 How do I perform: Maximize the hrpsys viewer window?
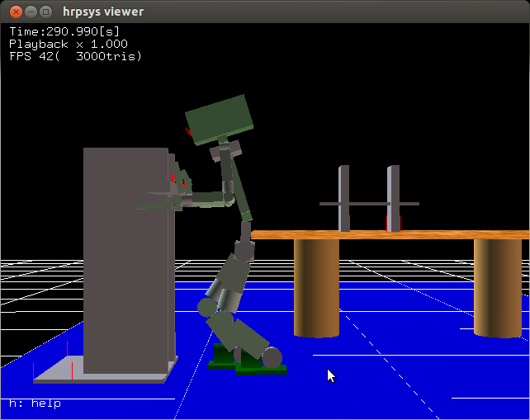[45, 12]
